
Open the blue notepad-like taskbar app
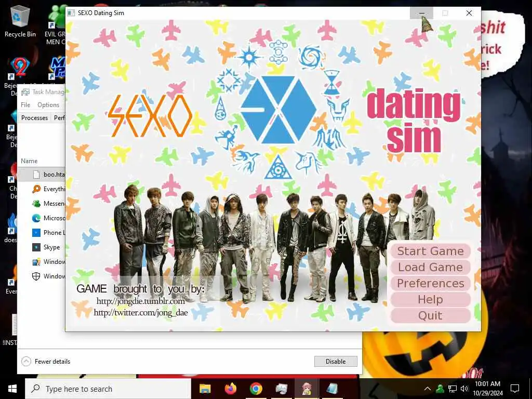(x=332, y=389)
